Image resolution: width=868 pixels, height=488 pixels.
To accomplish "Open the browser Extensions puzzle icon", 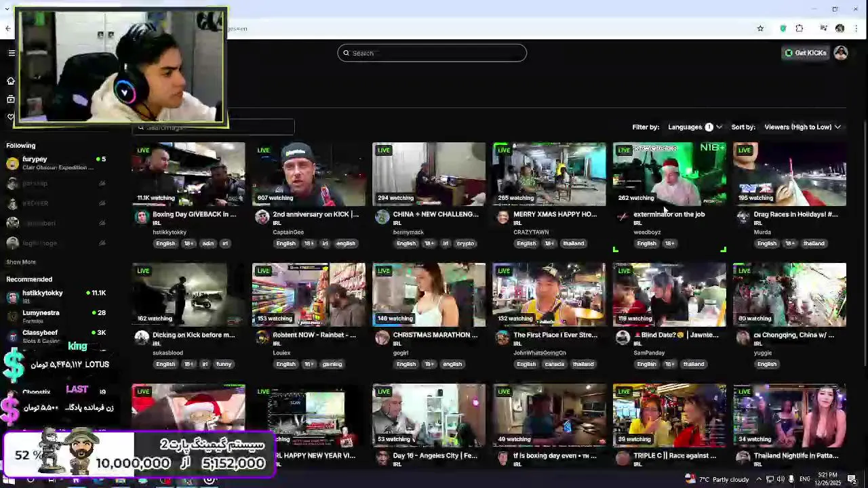I will click(x=800, y=28).
